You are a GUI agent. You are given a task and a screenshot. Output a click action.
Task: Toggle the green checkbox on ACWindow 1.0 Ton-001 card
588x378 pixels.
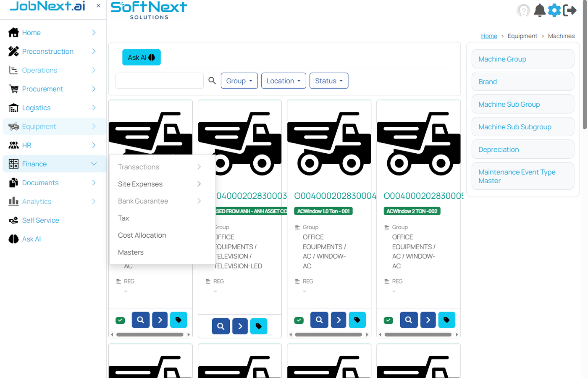pos(299,320)
